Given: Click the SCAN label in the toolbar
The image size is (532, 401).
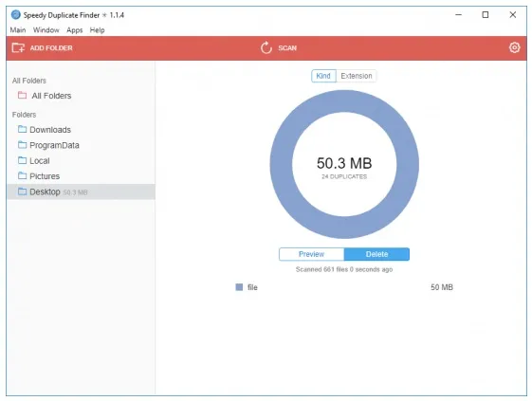Looking at the screenshot, I should tap(287, 48).
